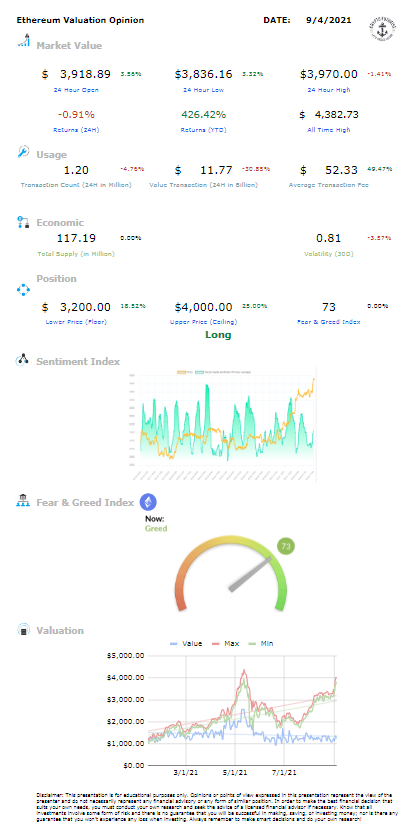The width and height of the screenshot is (417, 839).
Task: Click the $5,000.00 axis label
Action: click(x=126, y=655)
